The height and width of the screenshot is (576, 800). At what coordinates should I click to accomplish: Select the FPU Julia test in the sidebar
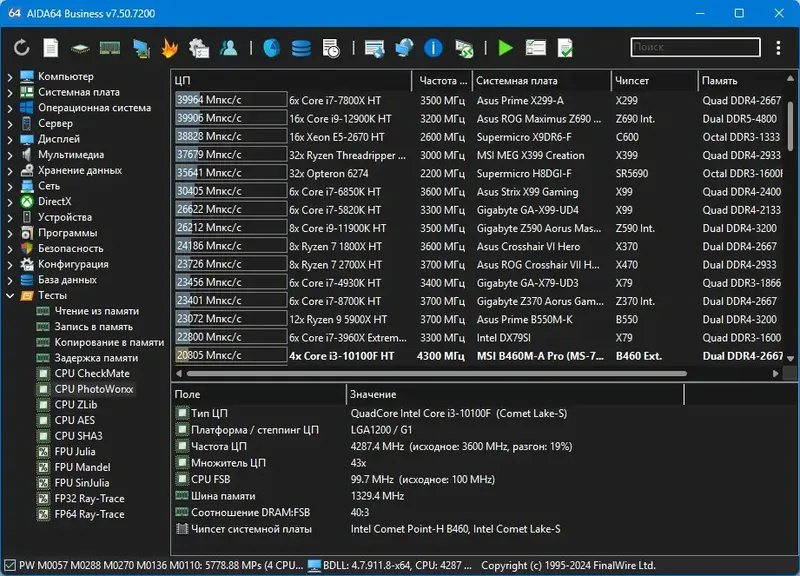pyautogui.click(x=77, y=452)
